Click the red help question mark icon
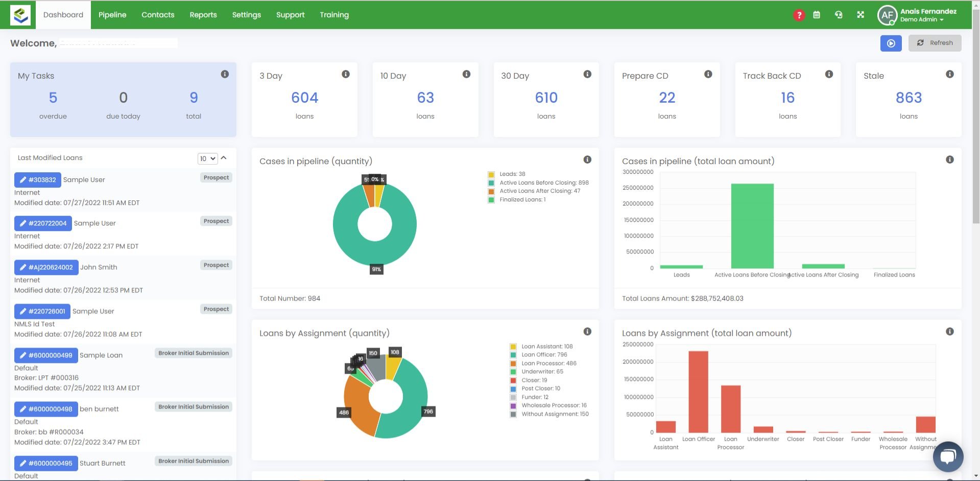Viewport: 980px width, 481px height. (x=799, y=15)
